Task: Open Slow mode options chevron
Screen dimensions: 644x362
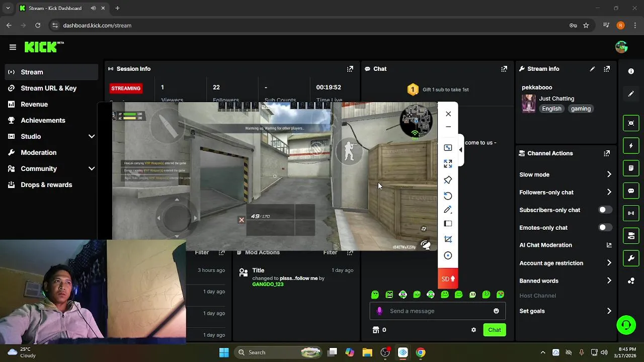Action: [609, 174]
